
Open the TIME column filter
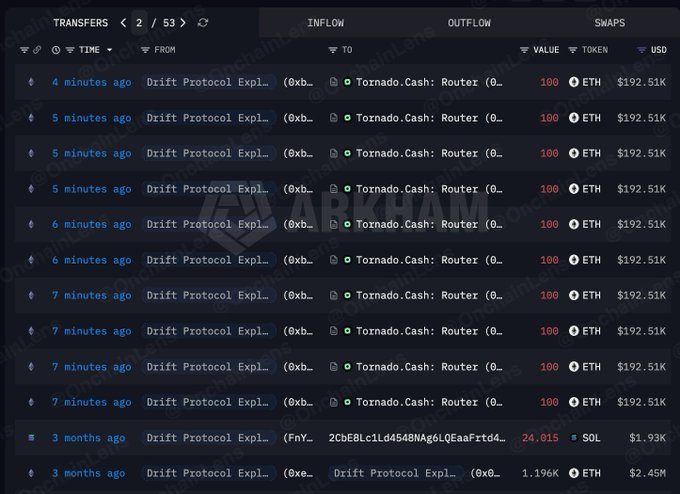(x=70, y=50)
